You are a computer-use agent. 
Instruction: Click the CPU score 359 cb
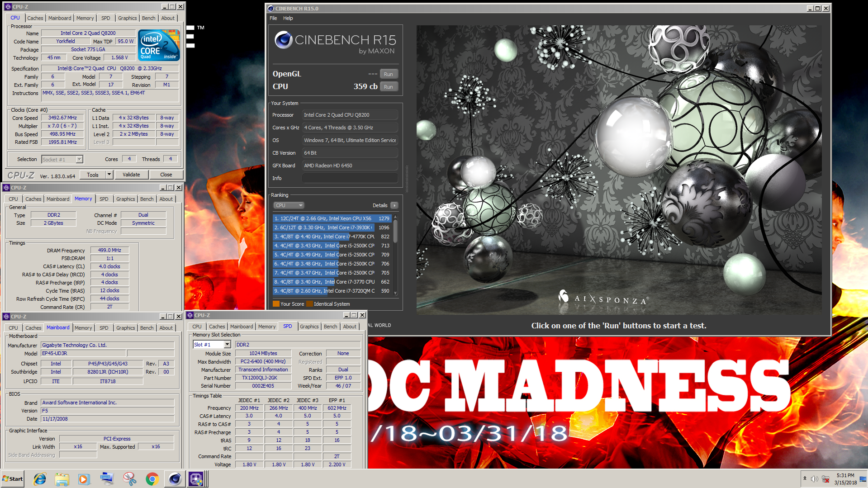[x=365, y=86]
